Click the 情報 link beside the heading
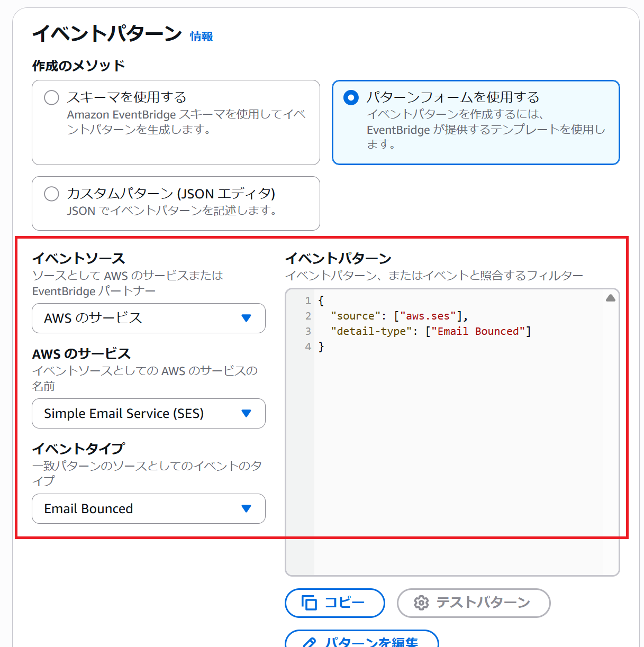Image resolution: width=644 pixels, height=647 pixels. coord(201,37)
